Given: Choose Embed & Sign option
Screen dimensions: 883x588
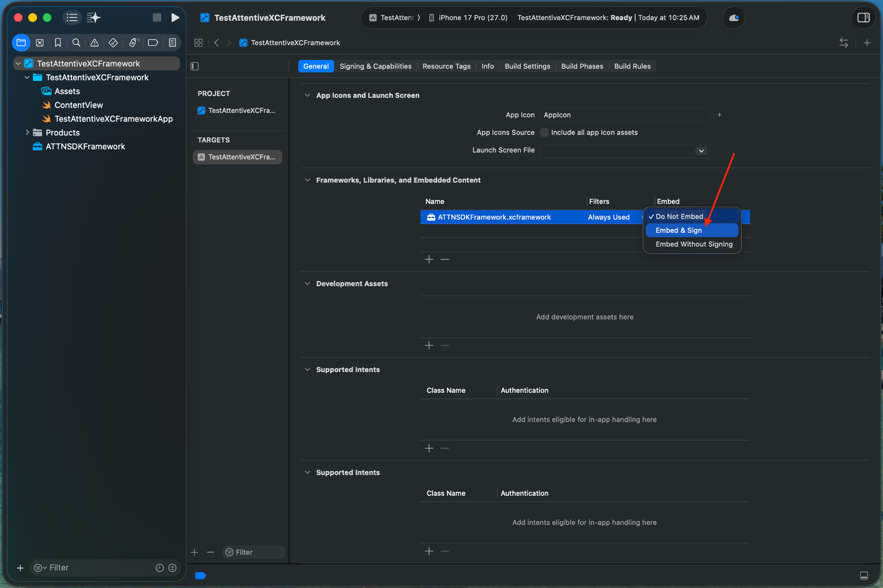Looking at the screenshot, I should (x=692, y=230).
